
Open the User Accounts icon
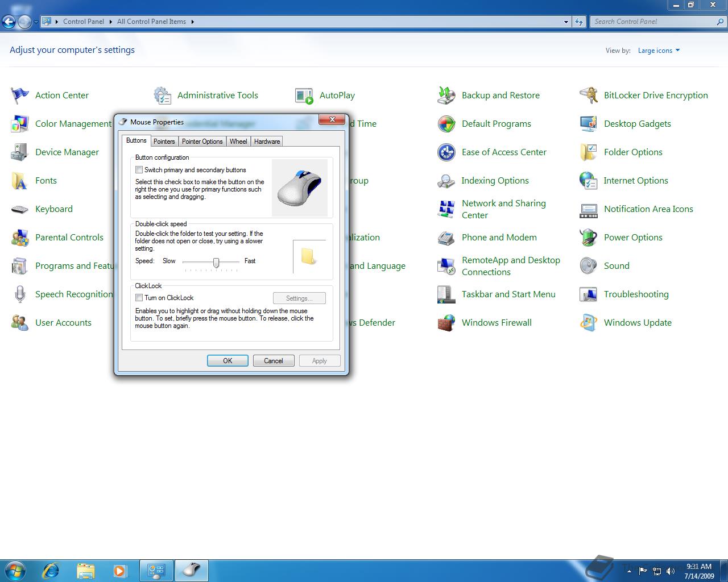20,323
